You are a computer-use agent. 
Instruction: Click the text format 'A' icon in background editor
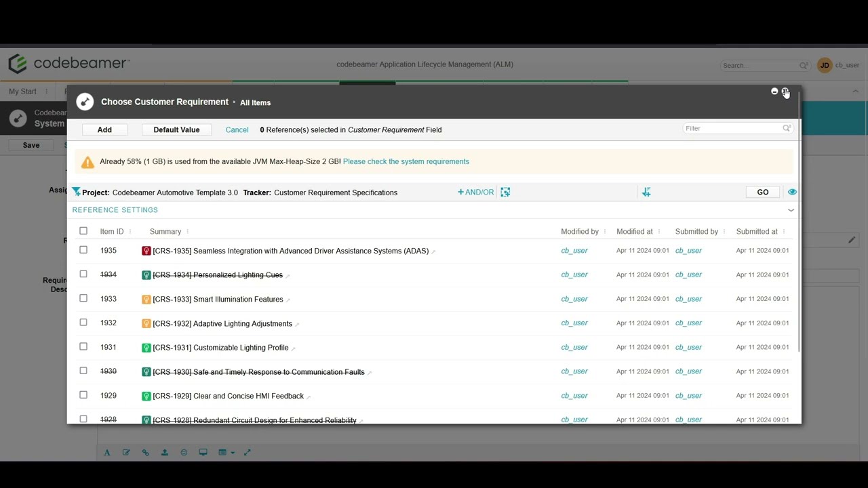[107, 453]
